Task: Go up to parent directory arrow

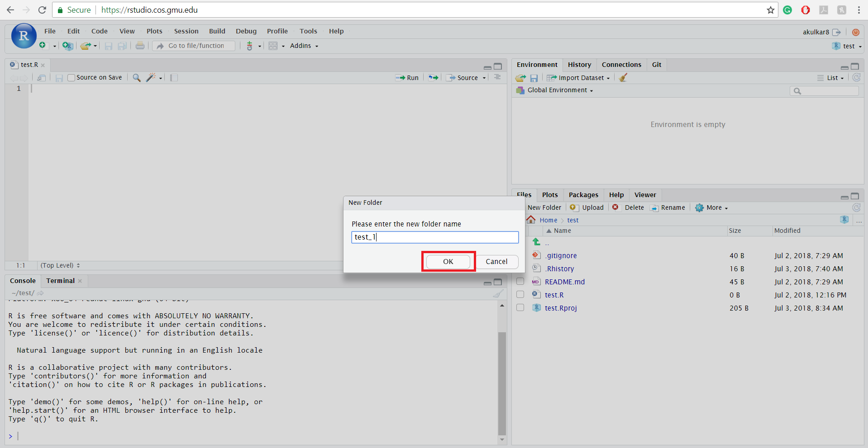Action: coord(536,242)
